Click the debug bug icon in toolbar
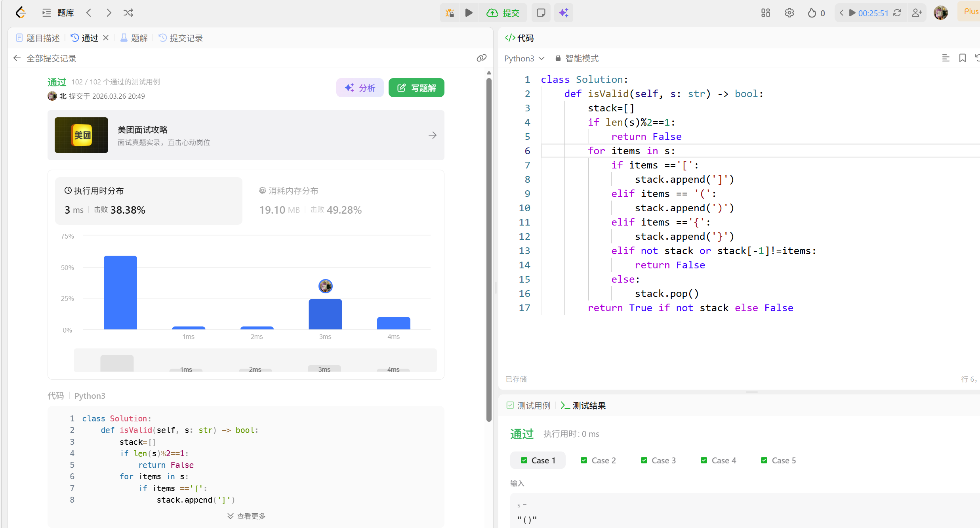This screenshot has width=980, height=528. [450, 13]
